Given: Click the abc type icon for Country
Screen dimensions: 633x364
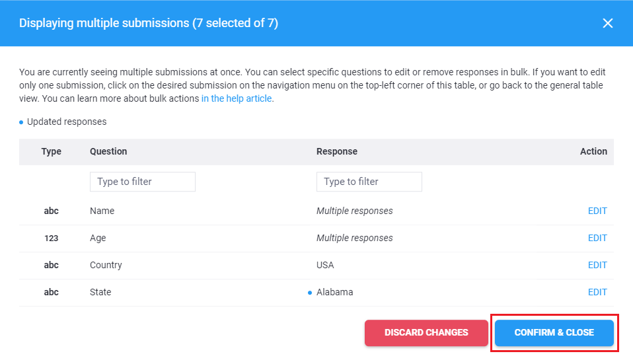Looking at the screenshot, I should 51,266.
